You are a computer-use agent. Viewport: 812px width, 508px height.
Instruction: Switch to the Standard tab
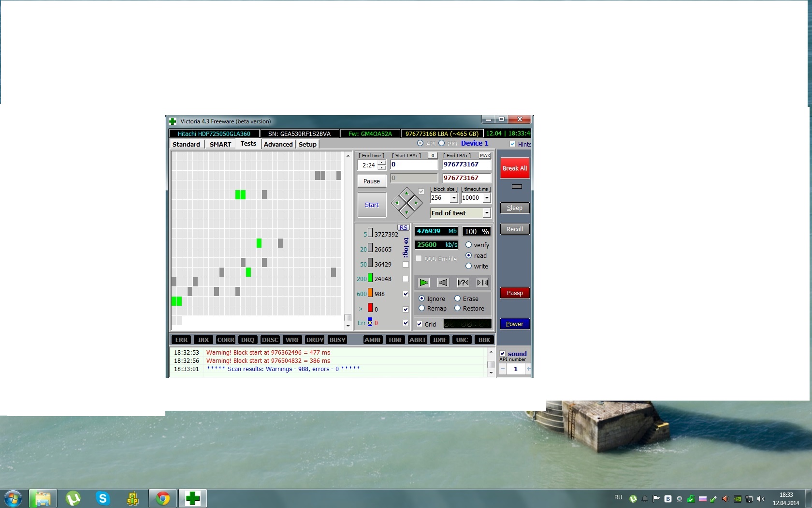click(x=186, y=144)
